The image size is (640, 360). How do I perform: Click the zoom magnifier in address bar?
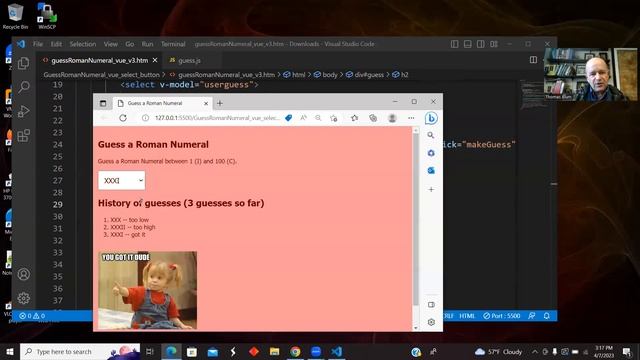pos(318,118)
